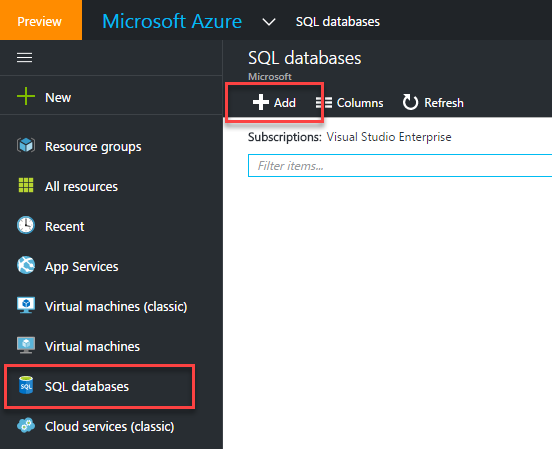Select Virtual machines sidebar label
Screen dimensions: 554x449
pos(92,347)
